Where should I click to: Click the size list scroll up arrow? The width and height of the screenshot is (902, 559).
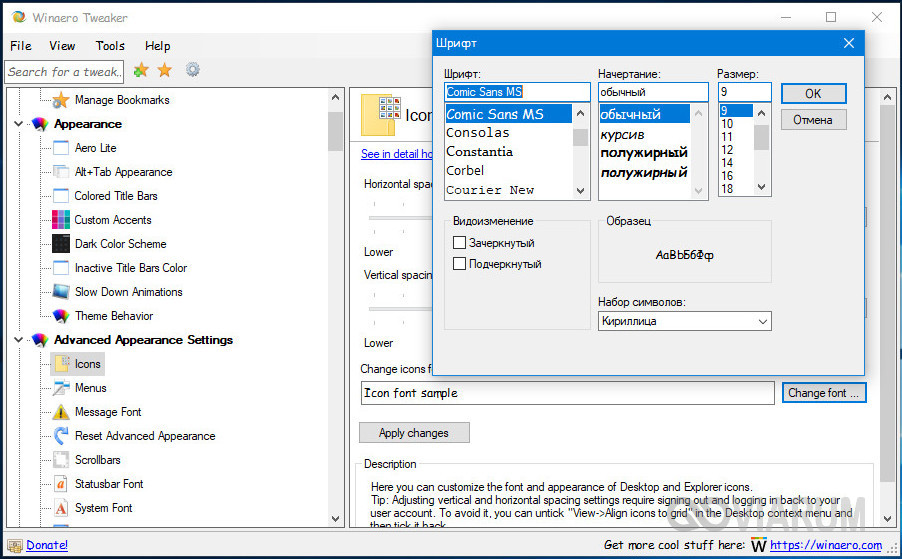(762, 113)
